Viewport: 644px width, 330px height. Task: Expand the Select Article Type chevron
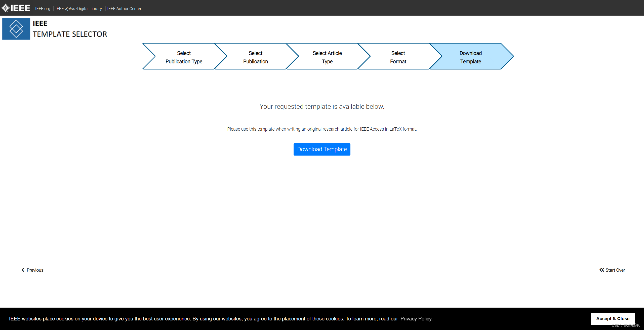(327, 57)
